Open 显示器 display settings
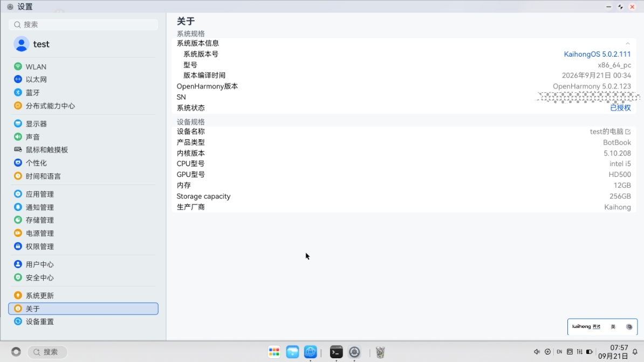The height and width of the screenshot is (362, 644). click(x=83, y=124)
